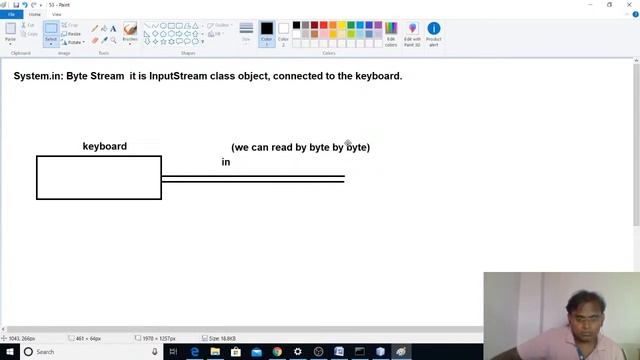Switch to the Home tab
The height and width of the screenshot is (360, 640).
(35, 14)
